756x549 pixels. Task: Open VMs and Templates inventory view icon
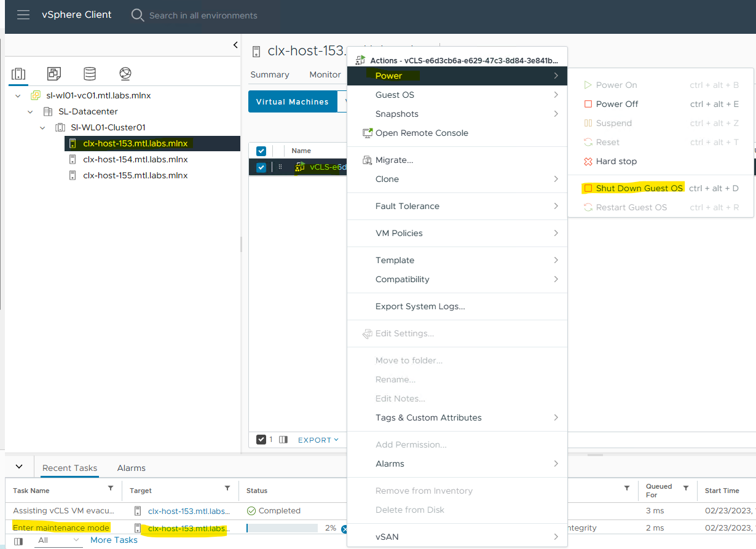pos(54,74)
